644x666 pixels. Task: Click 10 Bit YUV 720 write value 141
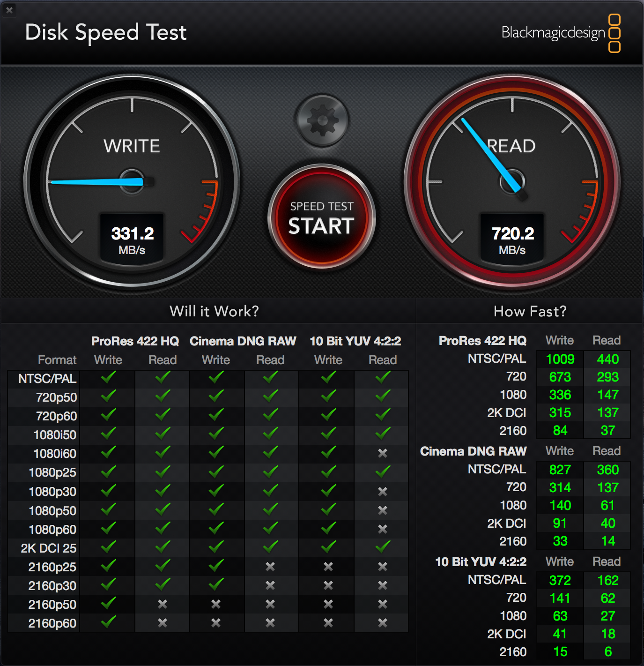[x=560, y=598]
